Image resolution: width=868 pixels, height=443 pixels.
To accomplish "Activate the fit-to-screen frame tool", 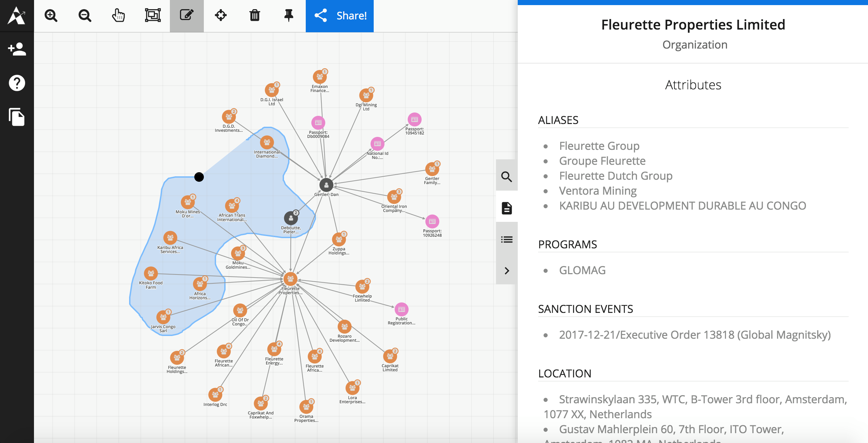I will [153, 16].
